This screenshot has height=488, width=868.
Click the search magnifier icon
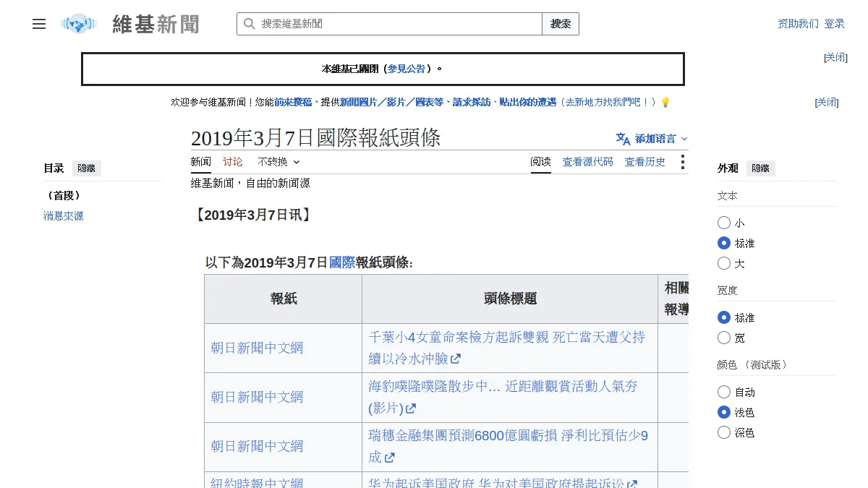pyautogui.click(x=249, y=24)
